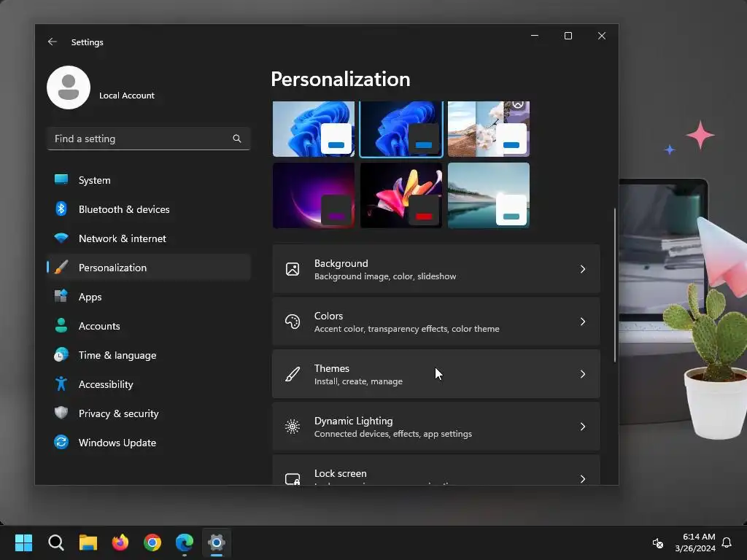Open File Explorer from the taskbar
Viewport: 747px width, 560px height.
pyautogui.click(x=88, y=542)
